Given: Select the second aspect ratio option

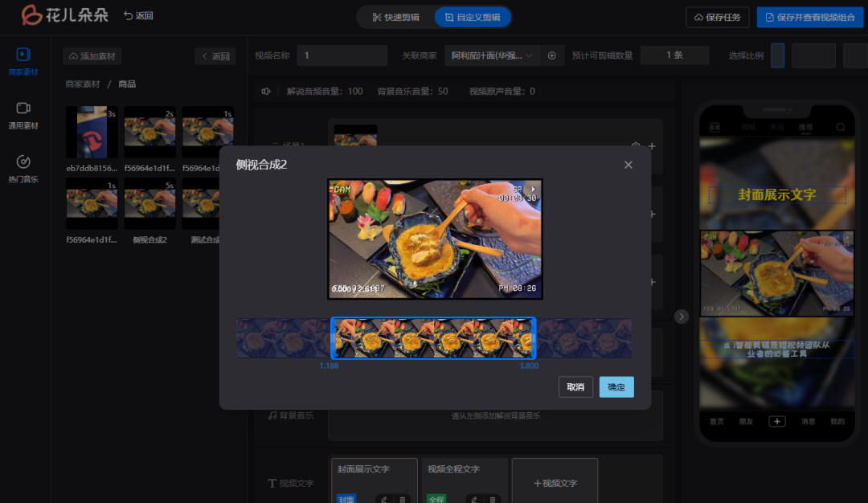Looking at the screenshot, I should click(x=813, y=55).
